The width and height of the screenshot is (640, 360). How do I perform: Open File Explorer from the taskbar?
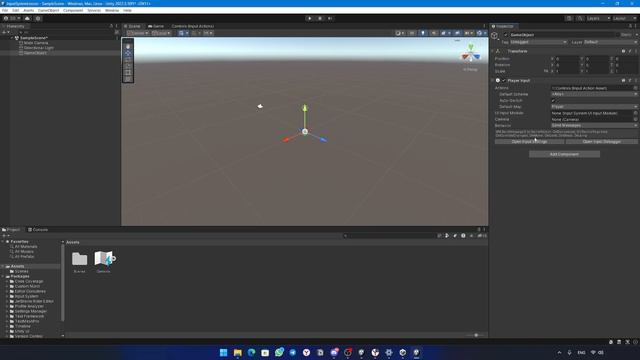(x=238, y=353)
